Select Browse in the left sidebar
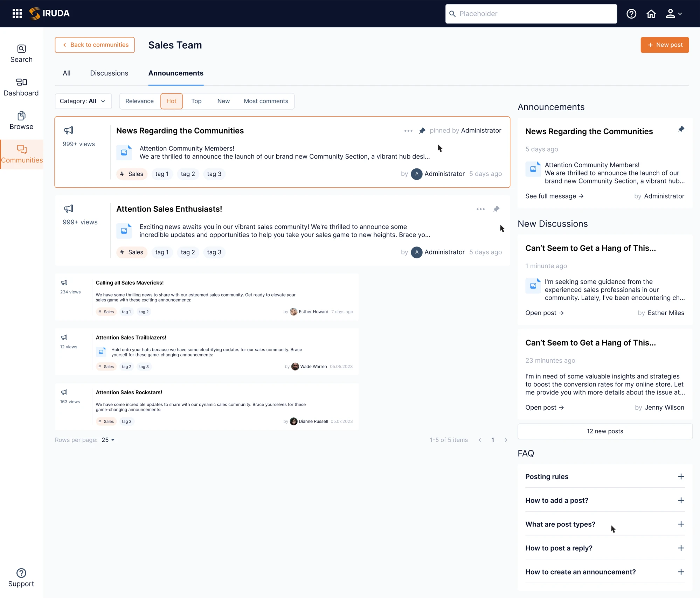The image size is (700, 598). 21,120
